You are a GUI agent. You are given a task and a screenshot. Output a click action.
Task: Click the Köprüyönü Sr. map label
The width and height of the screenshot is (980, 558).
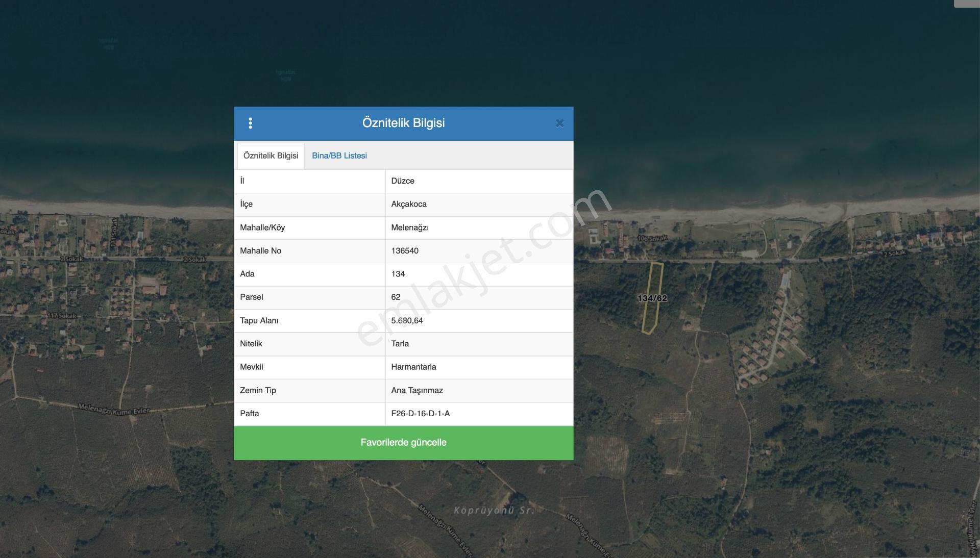click(493, 510)
